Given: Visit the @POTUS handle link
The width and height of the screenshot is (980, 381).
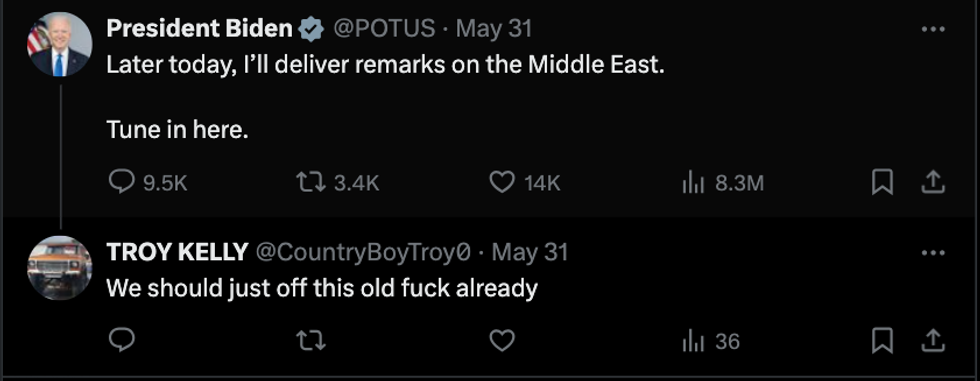Looking at the screenshot, I should (384, 29).
